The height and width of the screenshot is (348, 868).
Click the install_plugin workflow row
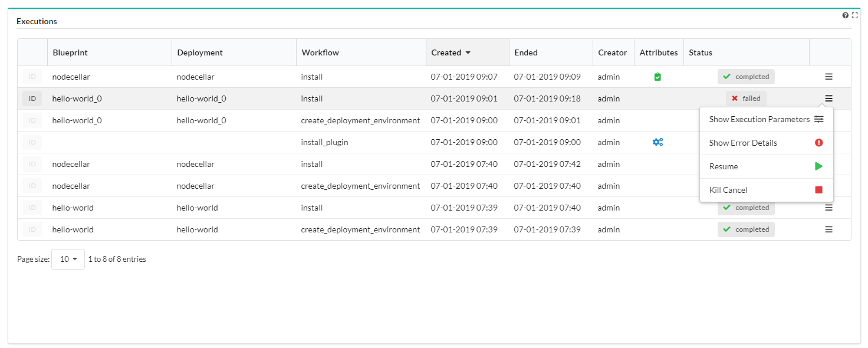click(434, 142)
